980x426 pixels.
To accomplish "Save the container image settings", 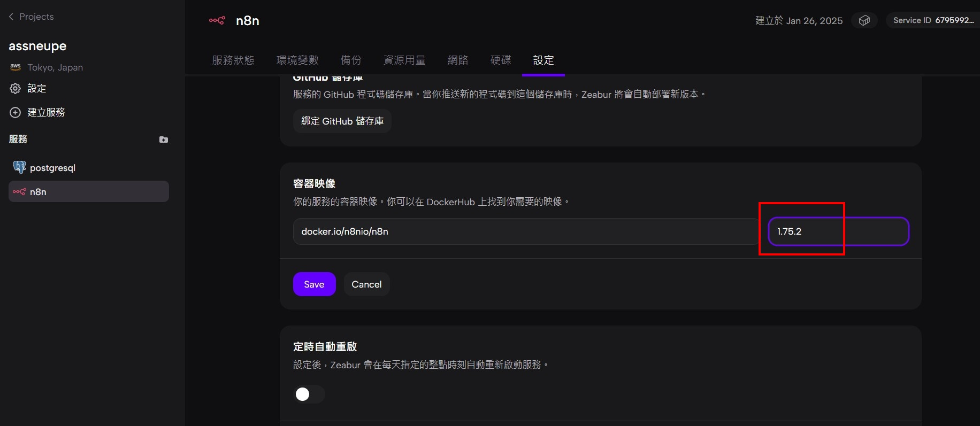I will (315, 284).
